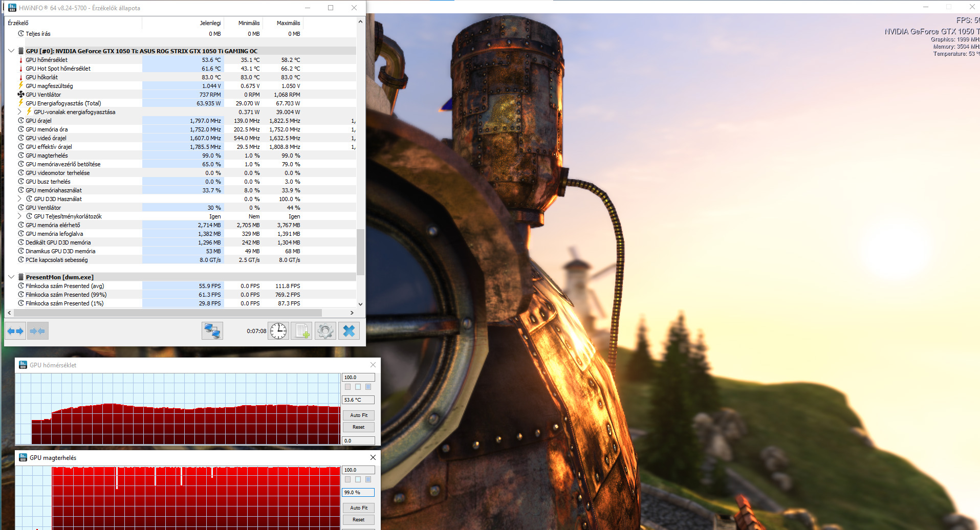Open the remote monitoring network computers icon
Image resolution: width=980 pixels, height=530 pixels.
point(212,331)
